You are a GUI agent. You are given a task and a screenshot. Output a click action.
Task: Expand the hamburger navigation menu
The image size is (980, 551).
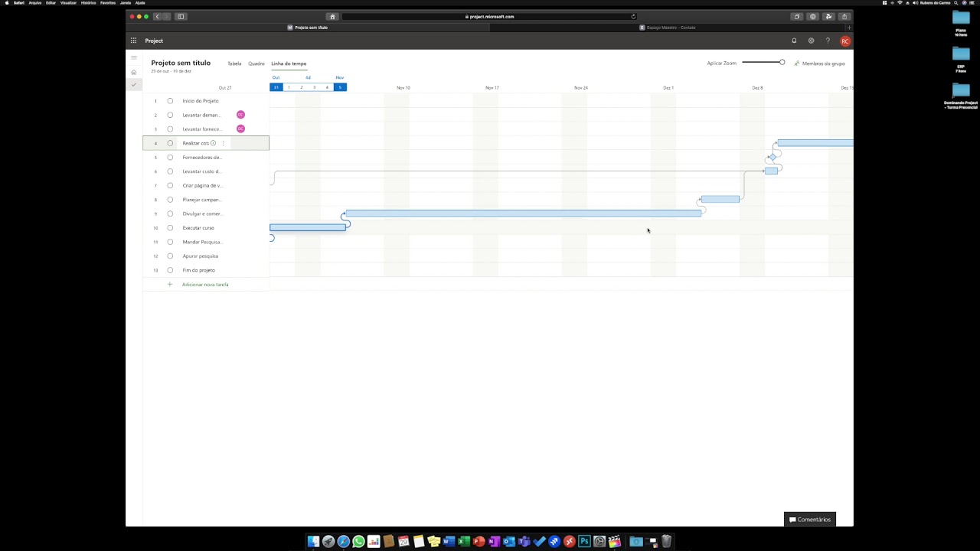pos(133,57)
